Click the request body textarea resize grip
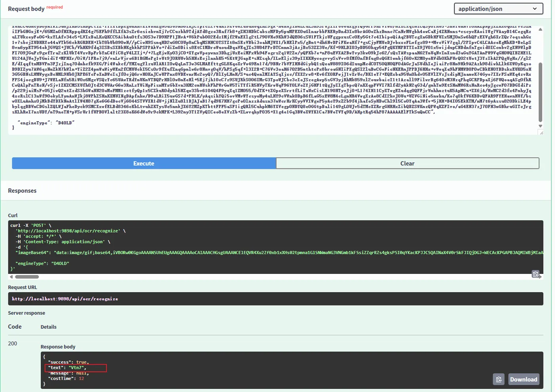Screen dimensions: 555x392 click(541, 133)
